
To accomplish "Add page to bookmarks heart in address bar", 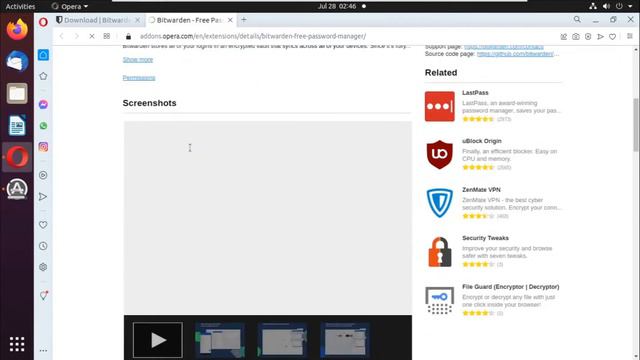I will click(x=612, y=36).
